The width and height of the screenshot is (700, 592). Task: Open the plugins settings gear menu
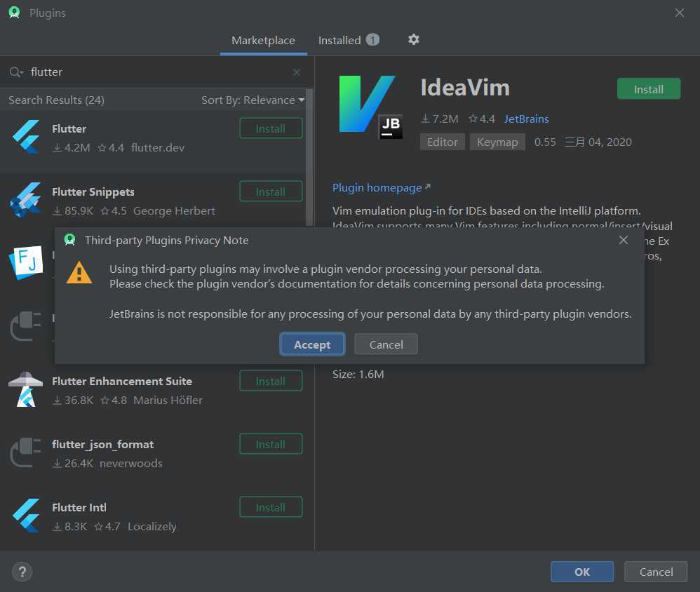click(414, 39)
